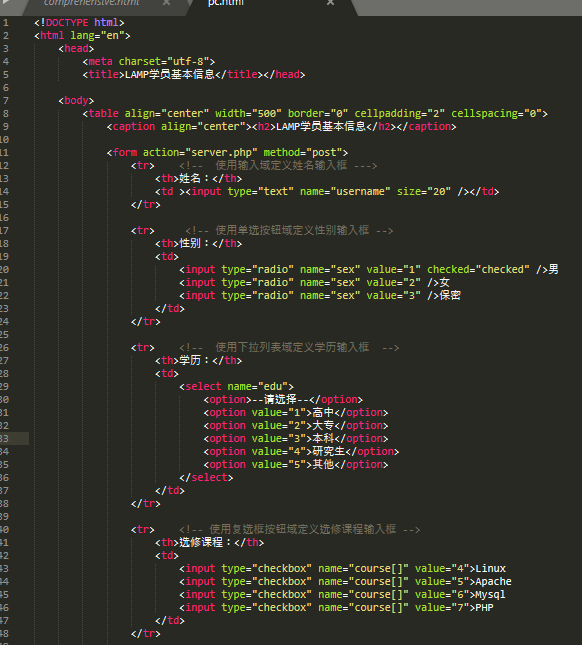Click the opening head tag
The width and height of the screenshot is (582, 645).
pyautogui.click(x=76, y=49)
